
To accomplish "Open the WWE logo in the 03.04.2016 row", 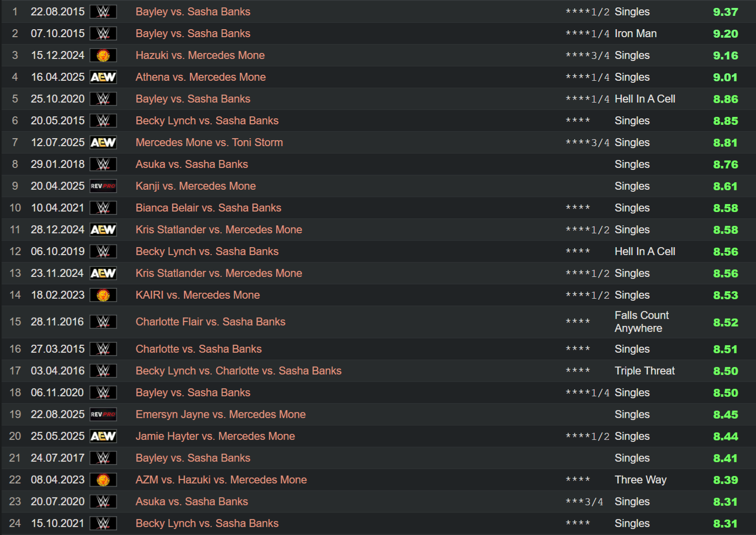I will [x=103, y=371].
